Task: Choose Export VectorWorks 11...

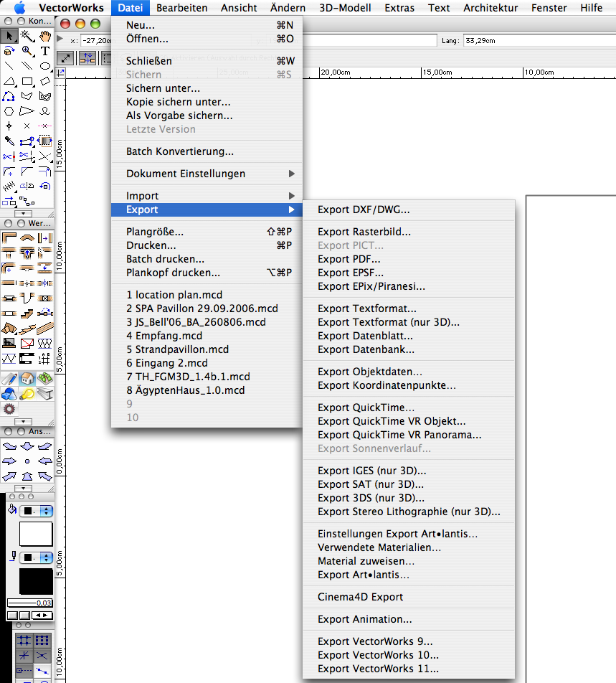Action: point(409,669)
